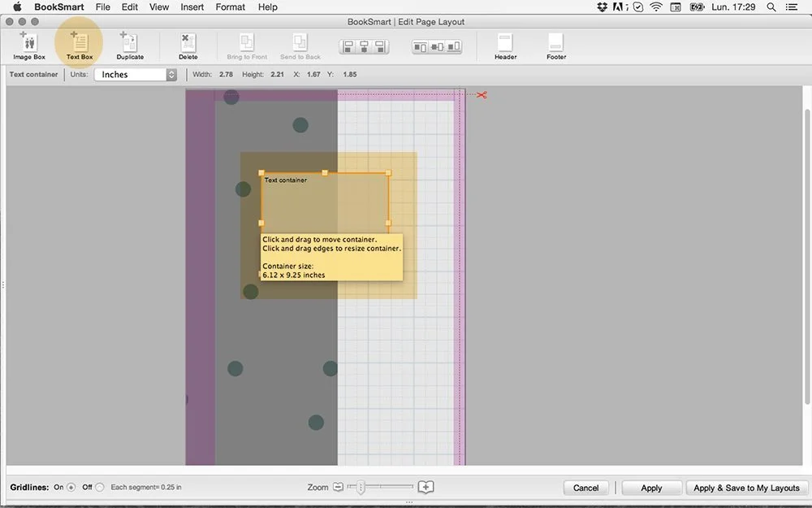Align containers to left edge
Screen dimensions: 812x508
click(x=348, y=46)
